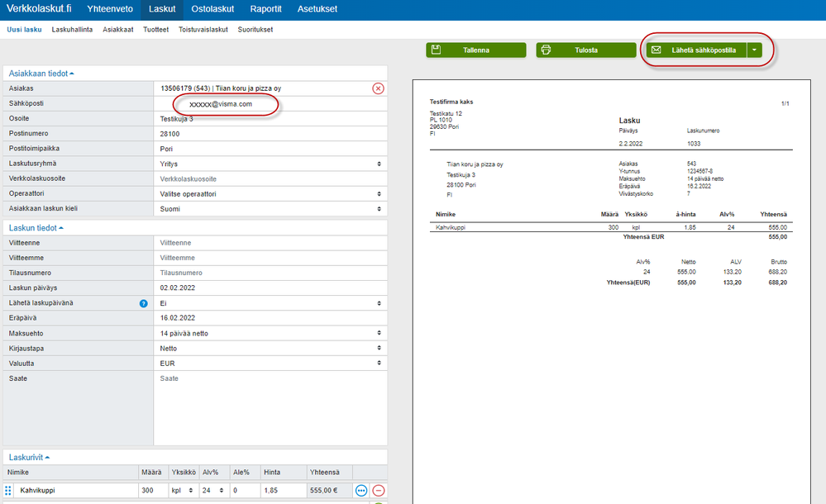The image size is (826, 504).
Task: Open the Maksuehto dropdown 14 päivää netto
Action: click(270, 333)
